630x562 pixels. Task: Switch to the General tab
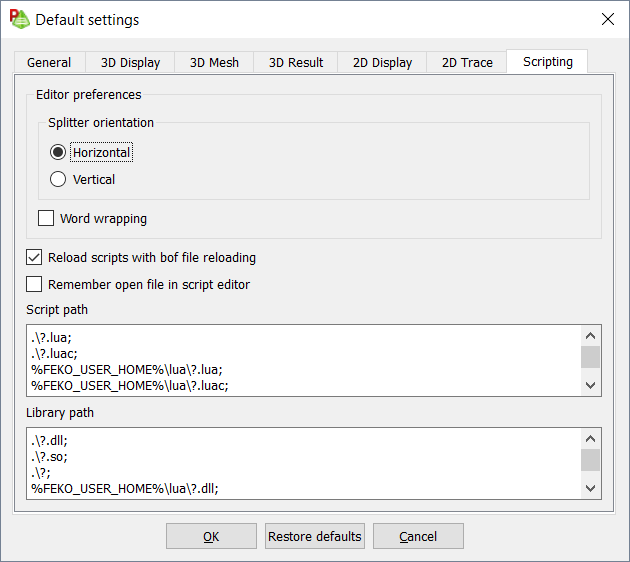[49, 62]
